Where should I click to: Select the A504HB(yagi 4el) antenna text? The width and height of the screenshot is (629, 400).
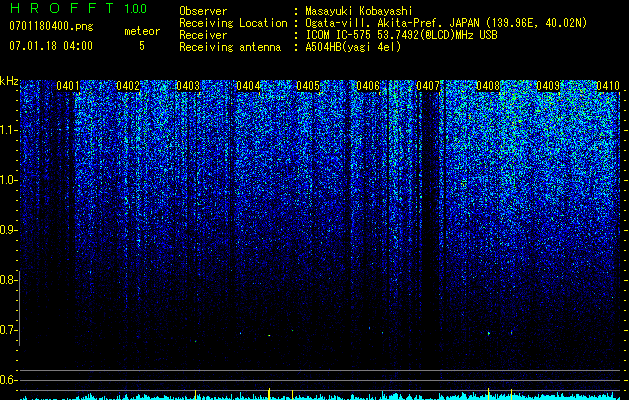[x=353, y=47]
